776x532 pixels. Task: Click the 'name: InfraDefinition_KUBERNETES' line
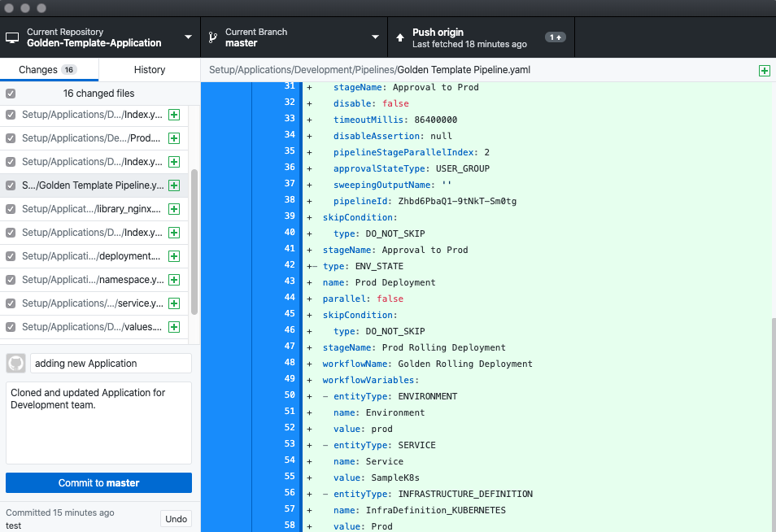[x=420, y=511]
